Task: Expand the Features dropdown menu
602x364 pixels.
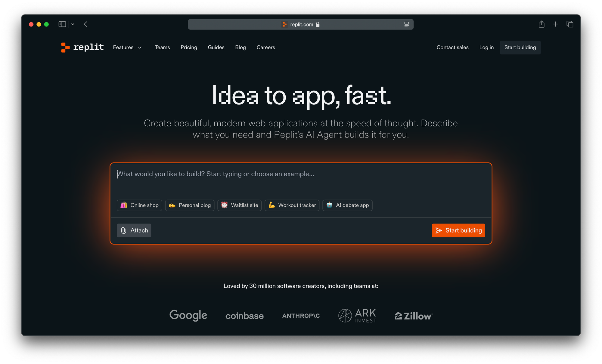Action: [127, 48]
